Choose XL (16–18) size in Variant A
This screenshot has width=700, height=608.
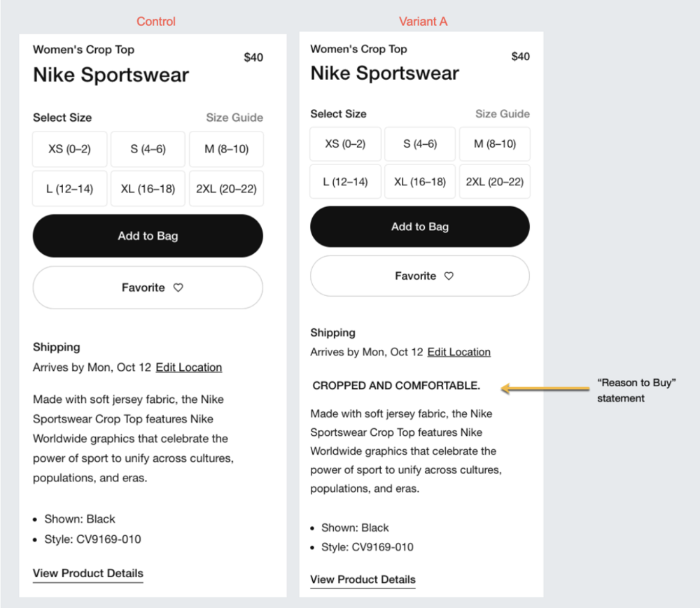click(420, 182)
